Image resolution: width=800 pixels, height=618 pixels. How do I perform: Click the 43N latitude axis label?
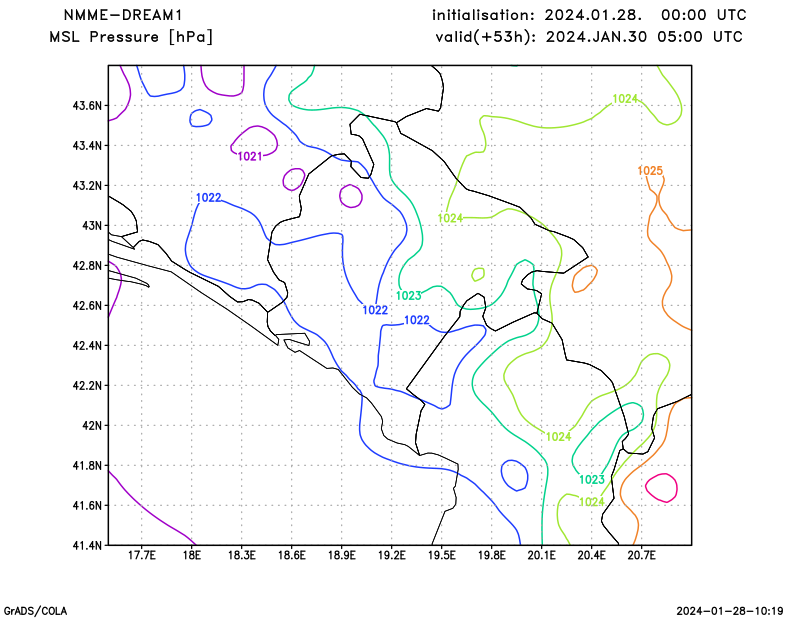[92, 226]
